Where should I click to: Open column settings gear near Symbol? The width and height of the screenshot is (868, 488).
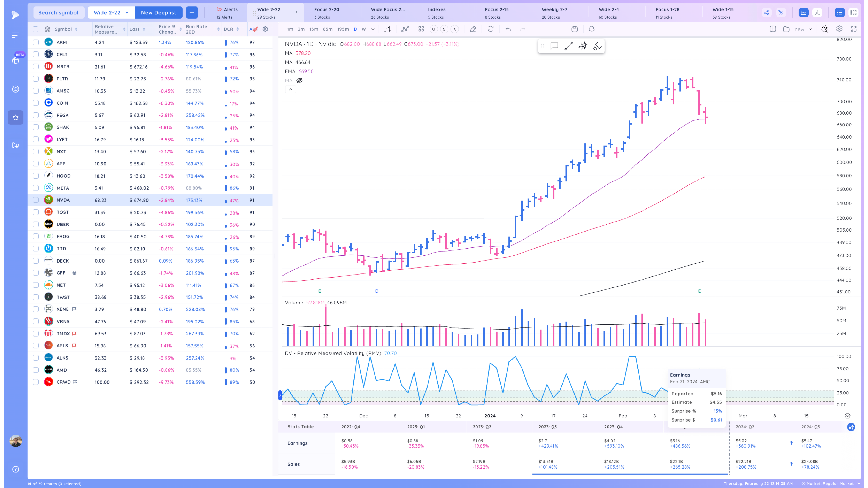coord(48,29)
